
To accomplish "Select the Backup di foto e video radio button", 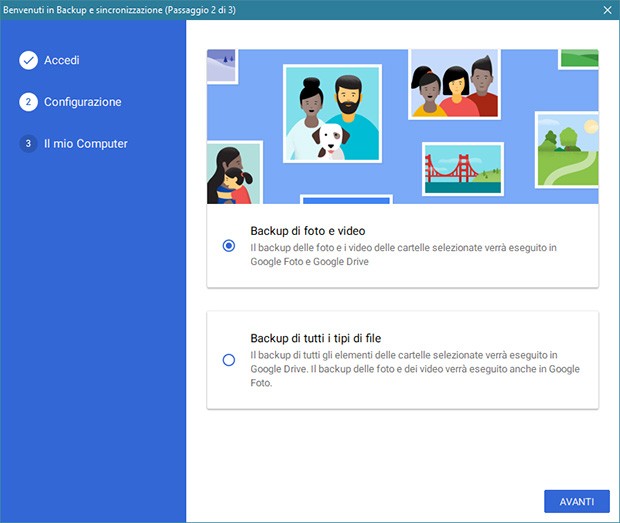I will [x=229, y=245].
